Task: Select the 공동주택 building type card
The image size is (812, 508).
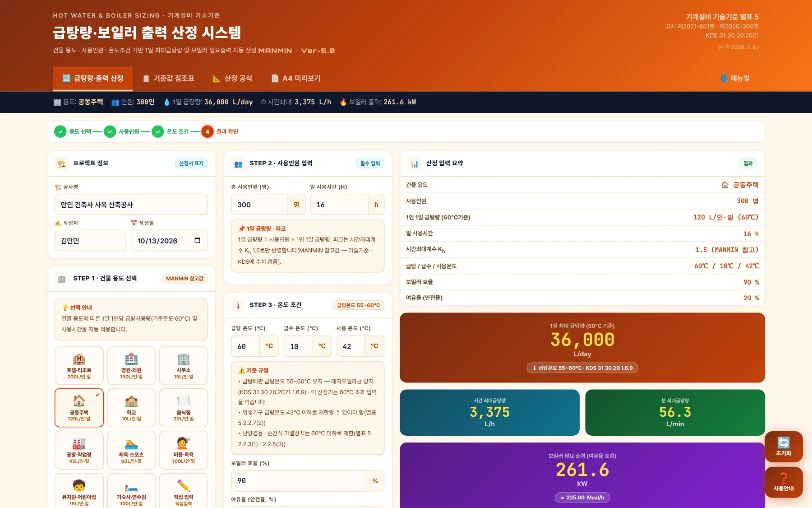Action: click(79, 408)
